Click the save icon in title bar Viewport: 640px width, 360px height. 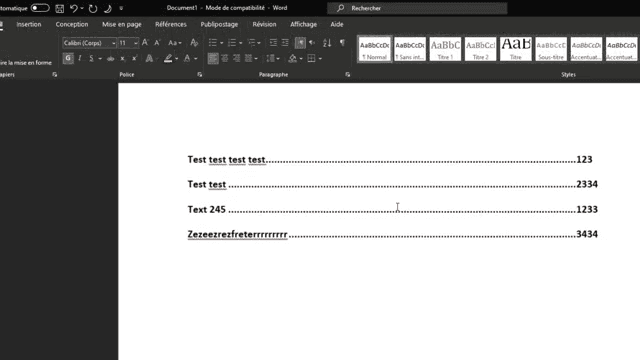point(60,8)
